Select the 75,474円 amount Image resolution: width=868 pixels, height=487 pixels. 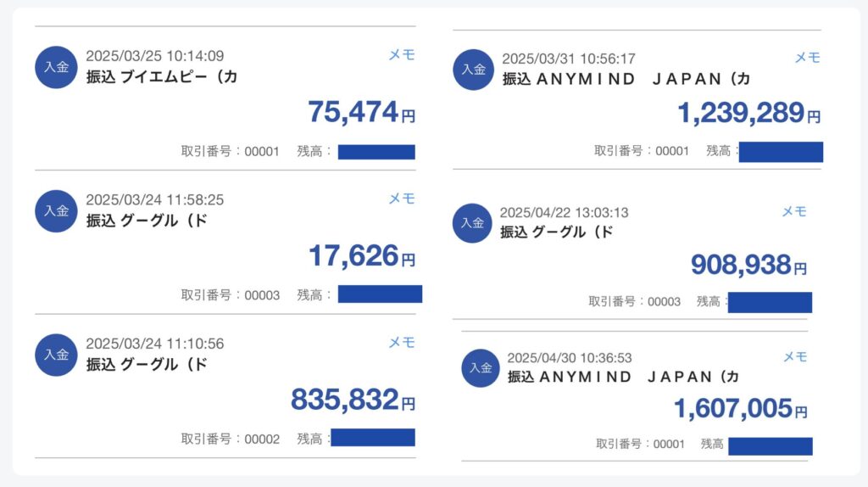pos(361,112)
